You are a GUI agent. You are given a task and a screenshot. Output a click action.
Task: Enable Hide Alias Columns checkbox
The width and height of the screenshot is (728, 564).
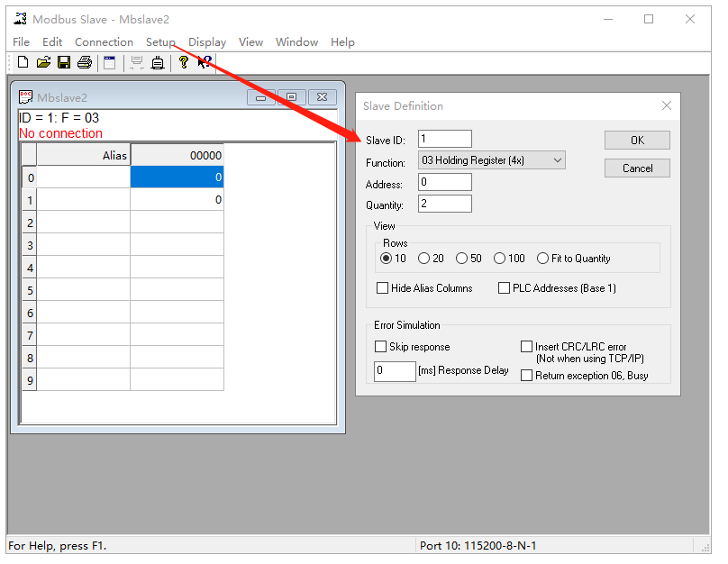(x=382, y=288)
